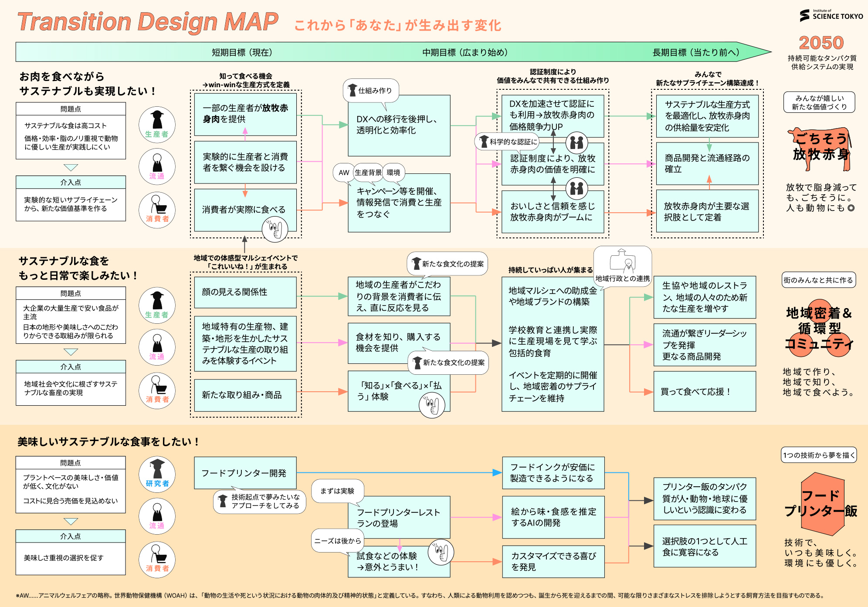Image resolution: width=868 pixels, height=607 pixels.
Task: Click the down triangle under サステナブルな食は高コスト box
Action: (71, 167)
